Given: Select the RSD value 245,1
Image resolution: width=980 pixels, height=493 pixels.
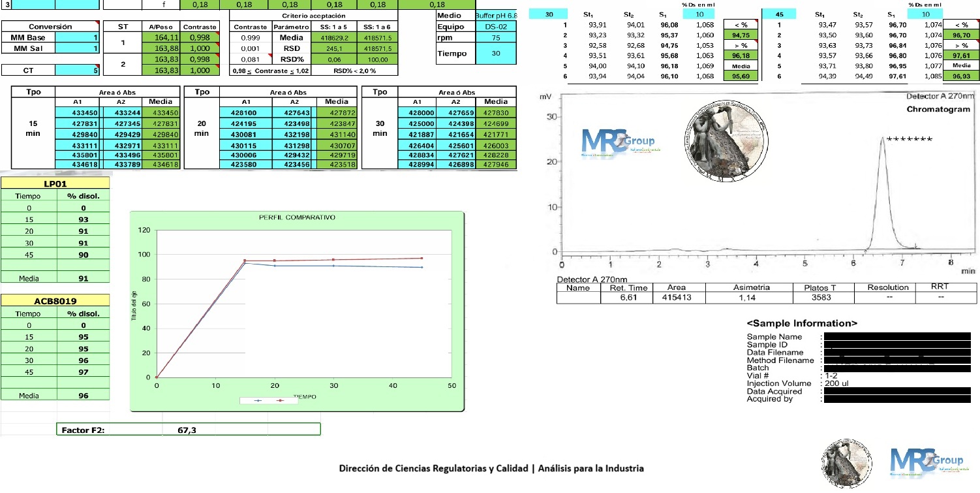Looking at the screenshot, I should click(x=333, y=48).
